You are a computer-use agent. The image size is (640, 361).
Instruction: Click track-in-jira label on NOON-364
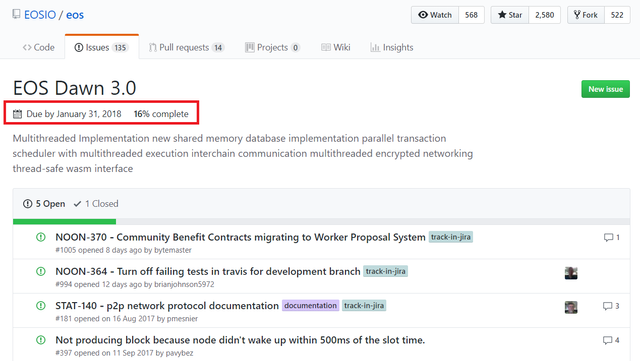pyautogui.click(x=385, y=272)
